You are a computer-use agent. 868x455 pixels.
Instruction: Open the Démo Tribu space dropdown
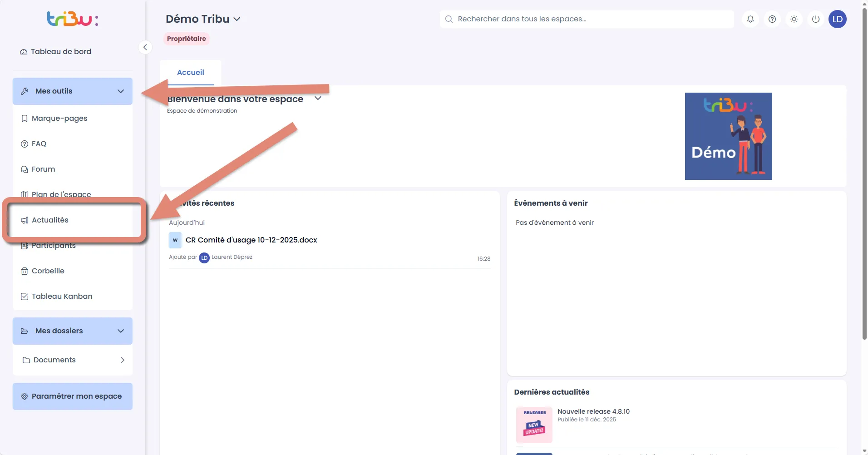tap(203, 19)
